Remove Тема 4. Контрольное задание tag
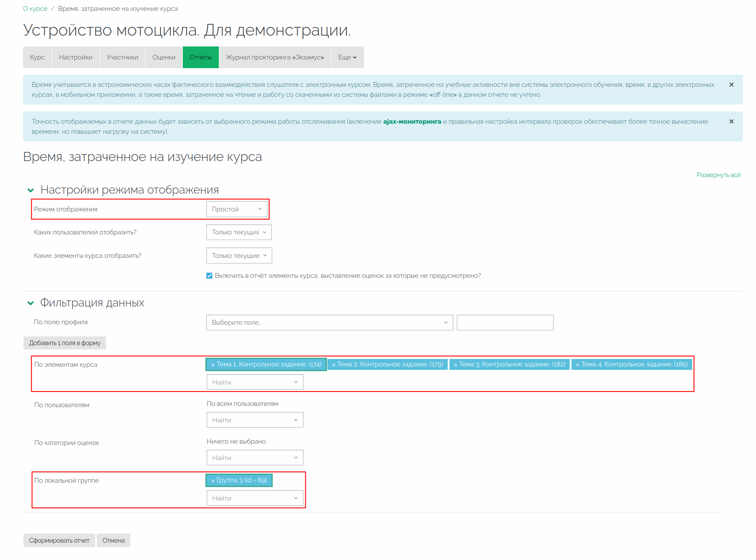The height and width of the screenshot is (560, 756). [578, 365]
